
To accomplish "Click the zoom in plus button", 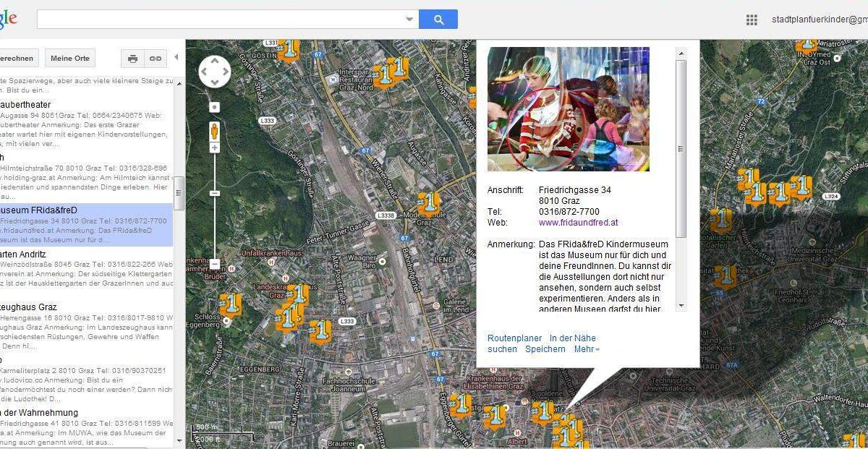I will coord(215,147).
